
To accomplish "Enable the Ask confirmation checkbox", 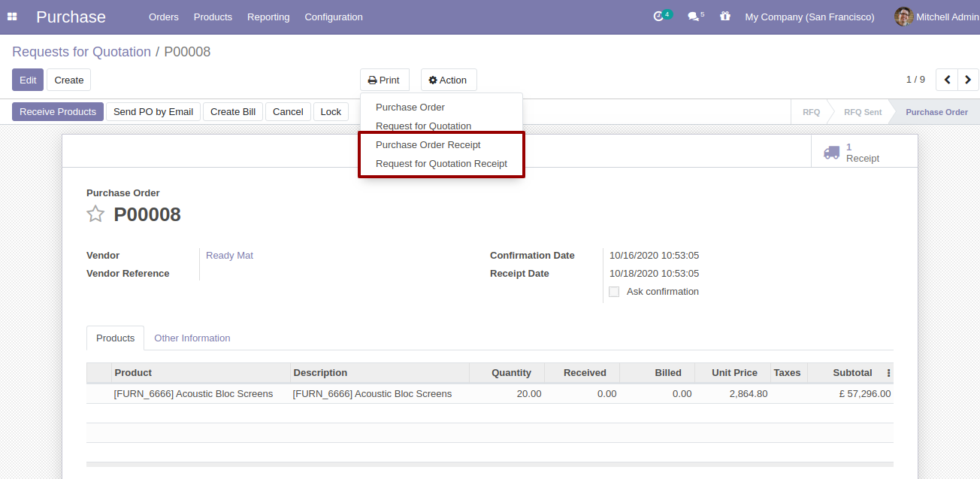I will pyautogui.click(x=614, y=292).
